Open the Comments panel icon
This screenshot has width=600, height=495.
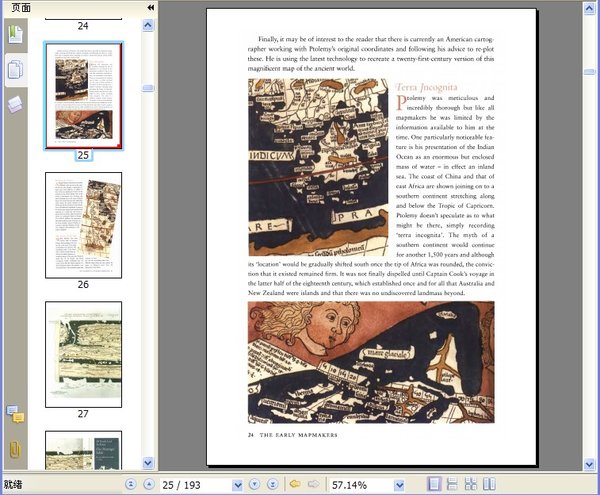coord(15,414)
